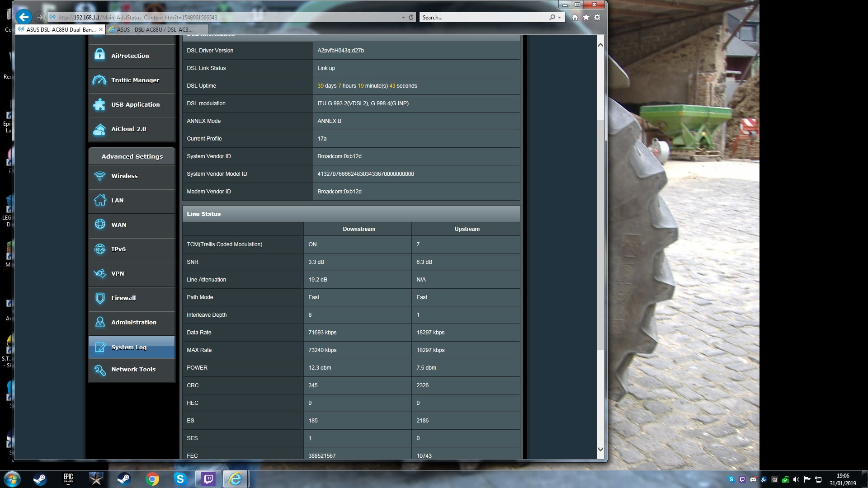Open USB Application puzzle icon

99,104
